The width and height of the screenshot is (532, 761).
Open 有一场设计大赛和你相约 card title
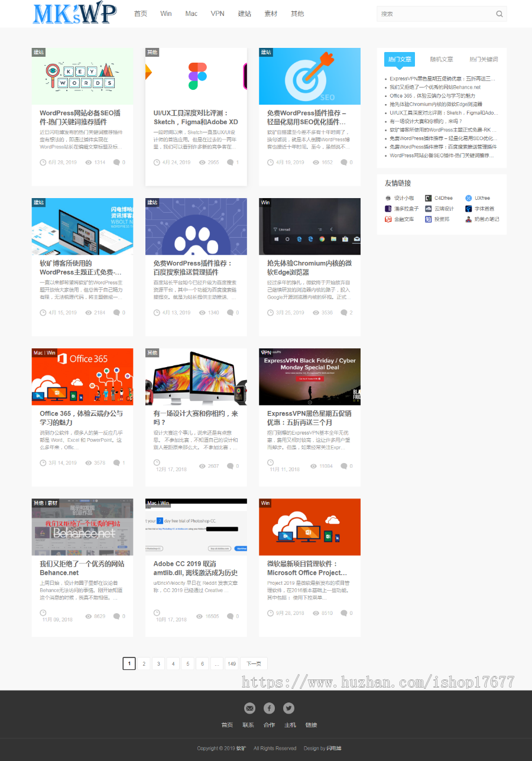(x=196, y=417)
